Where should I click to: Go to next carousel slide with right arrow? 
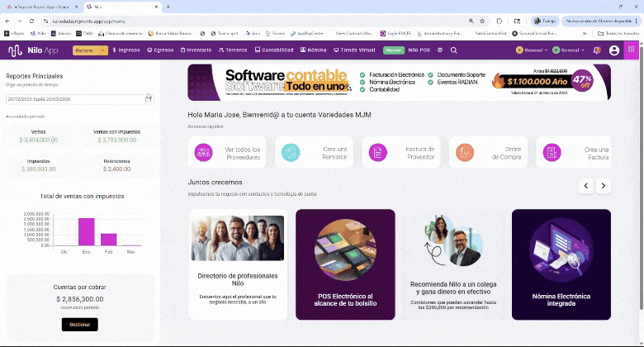click(x=604, y=186)
